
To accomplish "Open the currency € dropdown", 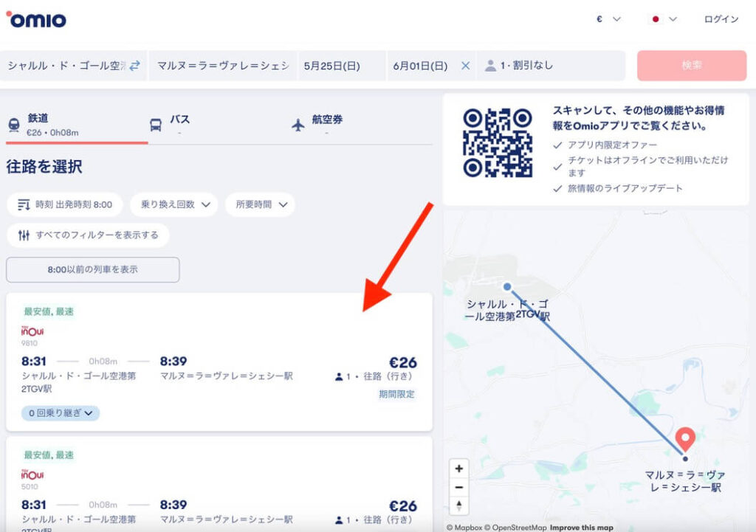I will click(x=608, y=19).
